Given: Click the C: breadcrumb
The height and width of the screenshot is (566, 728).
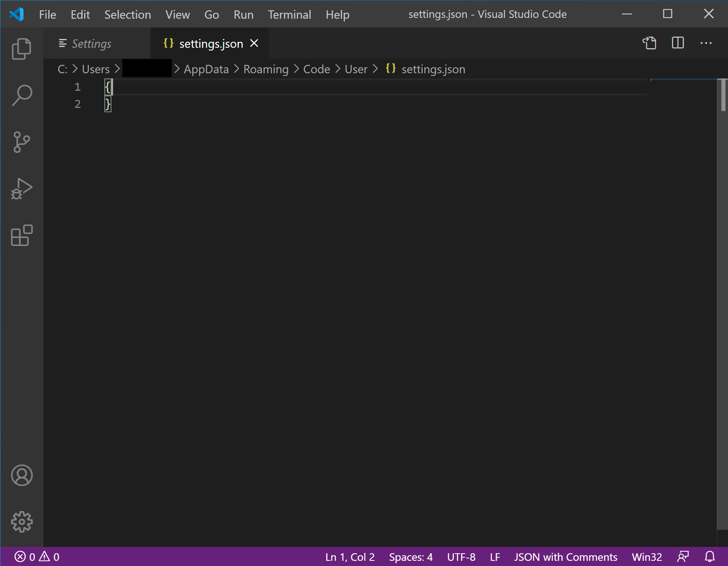Looking at the screenshot, I should pos(62,69).
